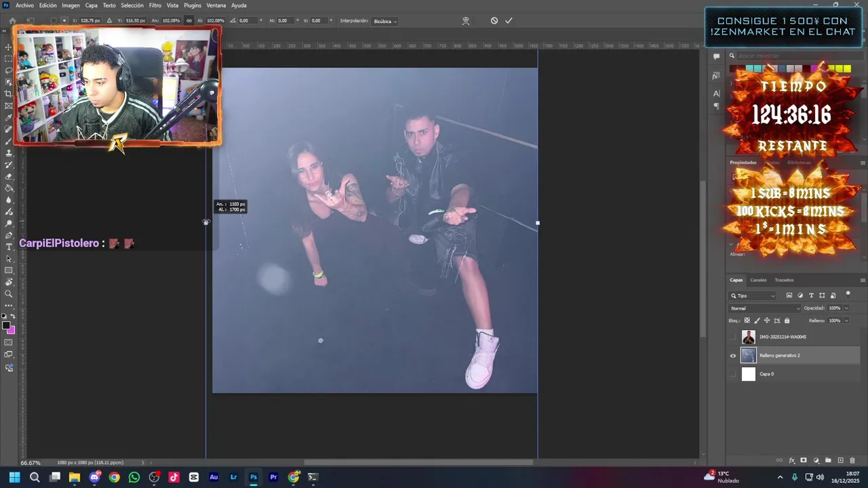Open the Windows Start menu
The width and height of the screenshot is (868, 488).
point(14,477)
